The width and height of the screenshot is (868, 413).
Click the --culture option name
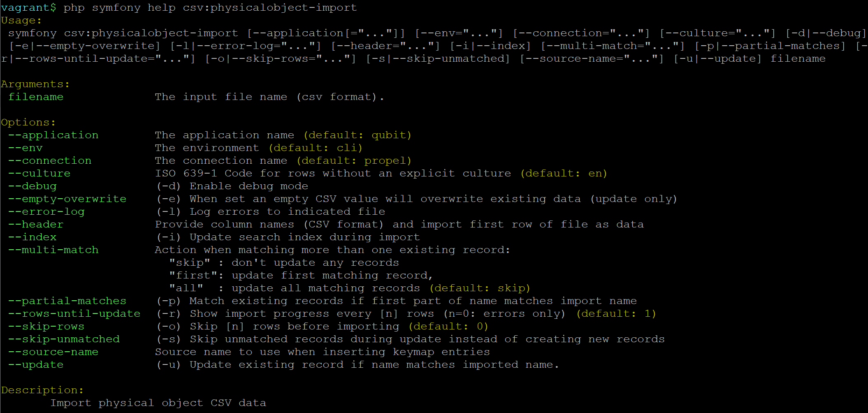(x=39, y=174)
